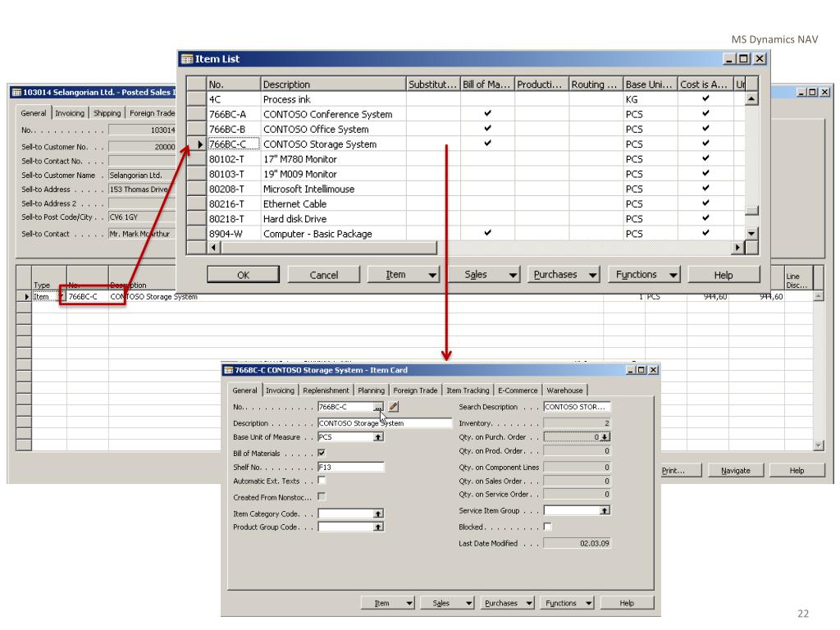The image size is (840, 630).
Task: Switch to E-Commerce tab on Item Card
Action: tap(518, 390)
